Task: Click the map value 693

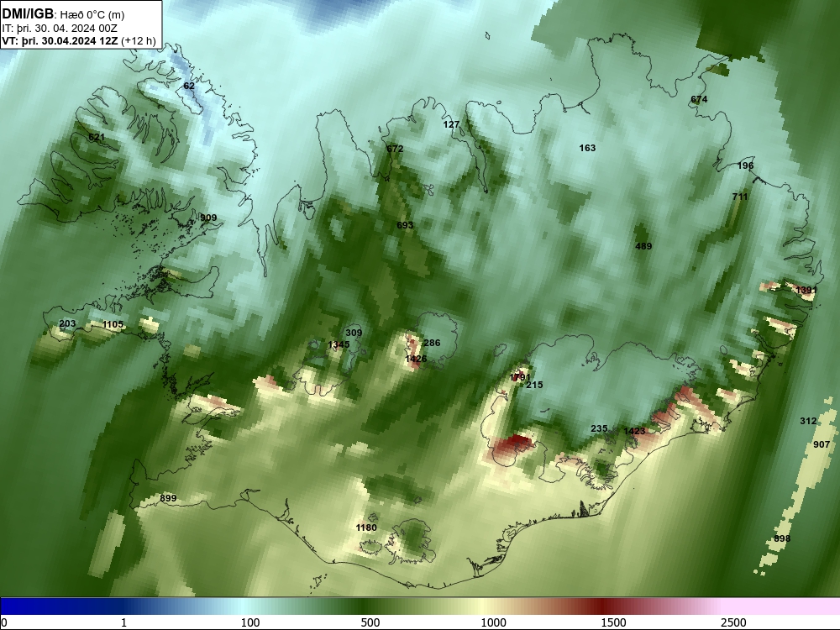Action: [405, 225]
